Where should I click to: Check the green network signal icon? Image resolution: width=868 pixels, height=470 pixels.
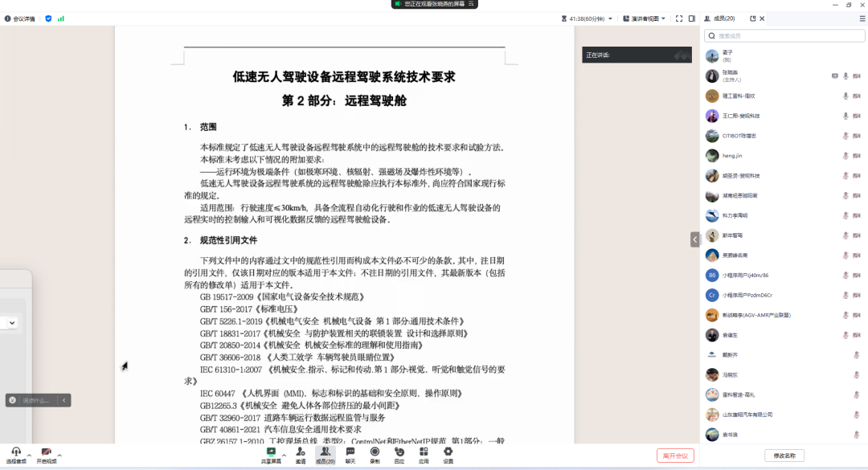(x=61, y=18)
